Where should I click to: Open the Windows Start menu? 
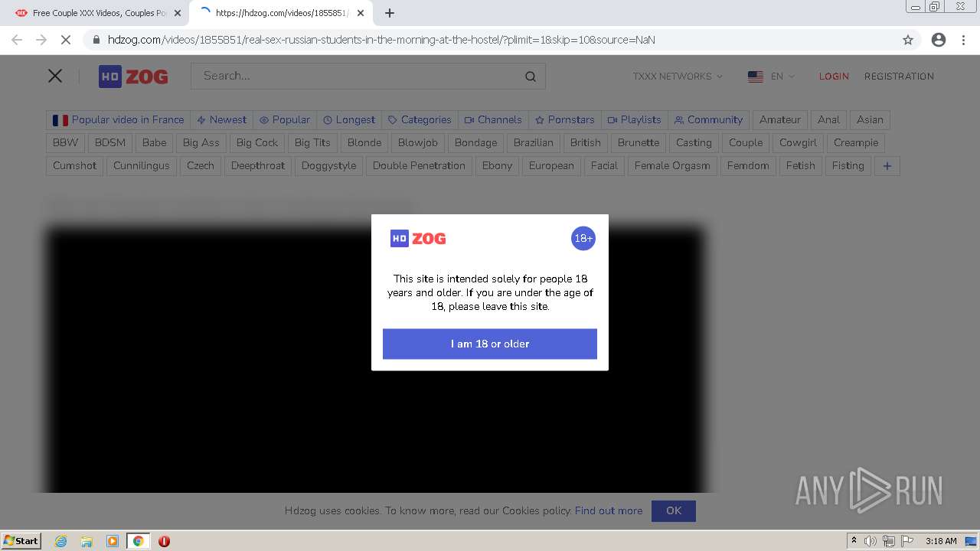21,541
